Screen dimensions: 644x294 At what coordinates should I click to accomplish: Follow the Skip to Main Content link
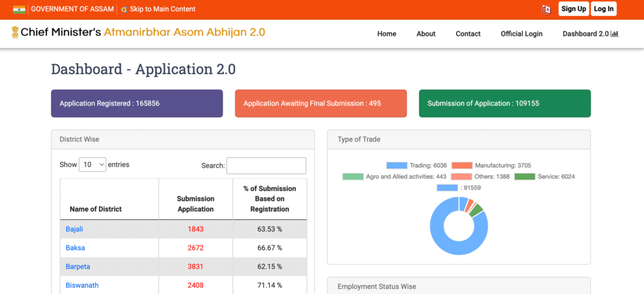163,9
